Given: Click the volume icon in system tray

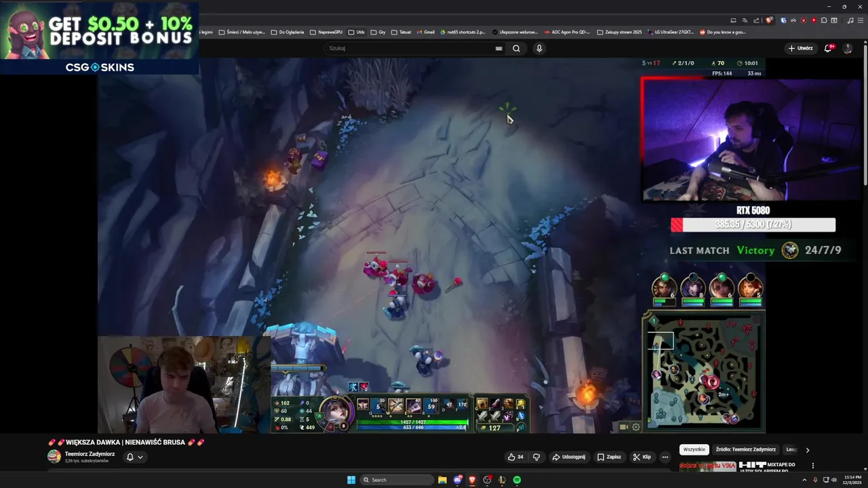Looking at the screenshot, I should click(x=834, y=480).
